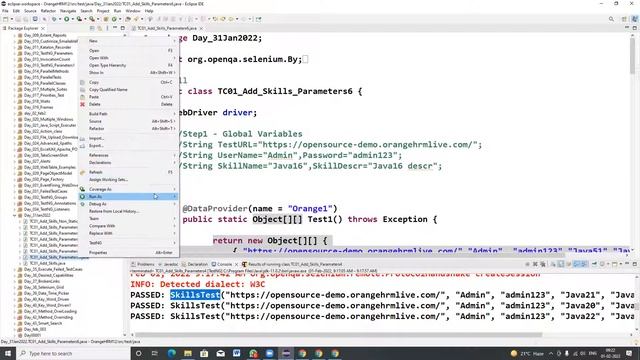The width and height of the screenshot is (640, 360).
Task: Open Microsoft Edge from the taskbar
Action: click(171, 353)
